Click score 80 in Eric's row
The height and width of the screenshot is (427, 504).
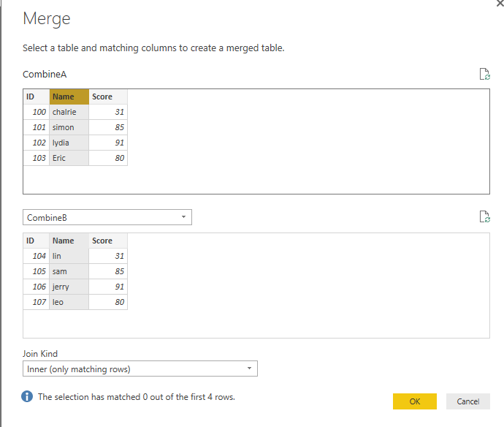point(108,158)
